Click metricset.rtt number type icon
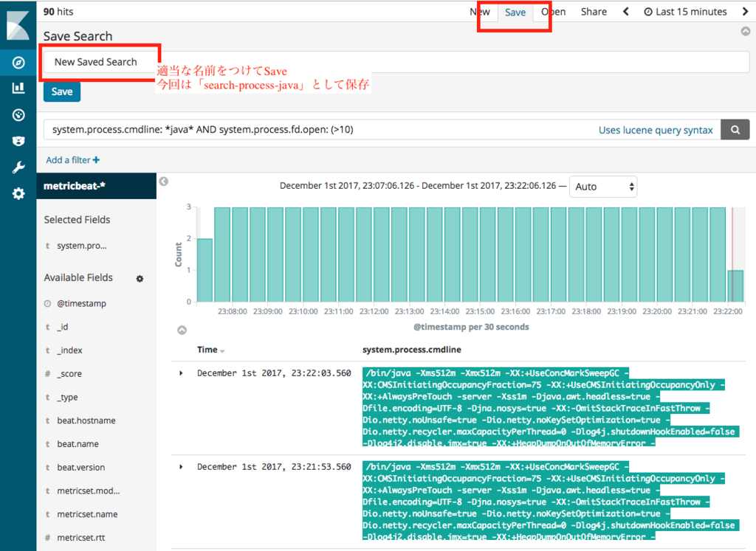This screenshot has width=756, height=551. (47, 538)
